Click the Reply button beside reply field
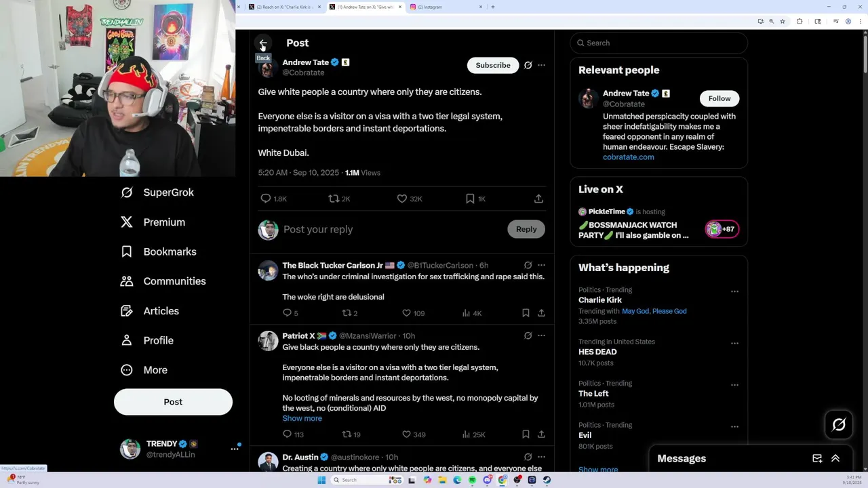Screen dimensions: 868x488 [x=526, y=229]
